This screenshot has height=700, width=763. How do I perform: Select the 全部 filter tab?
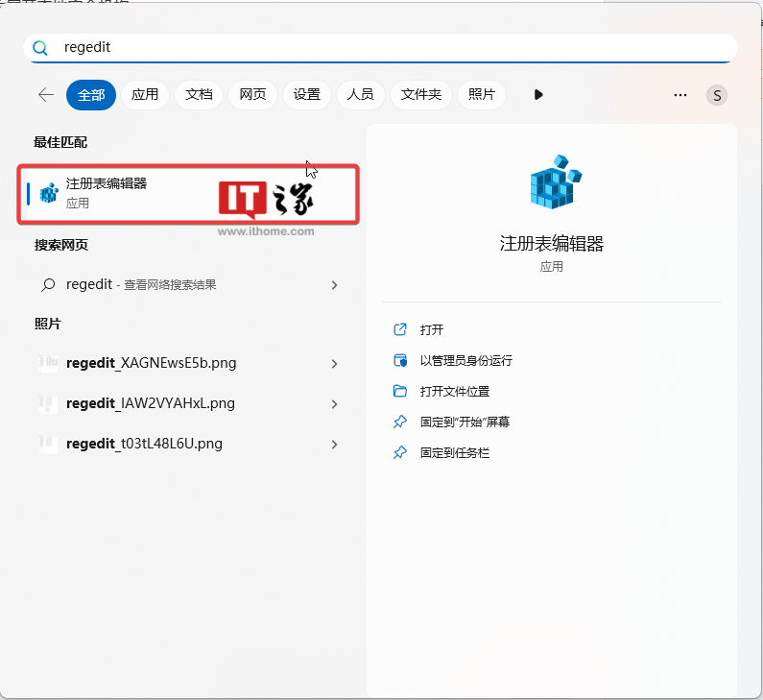click(x=91, y=94)
